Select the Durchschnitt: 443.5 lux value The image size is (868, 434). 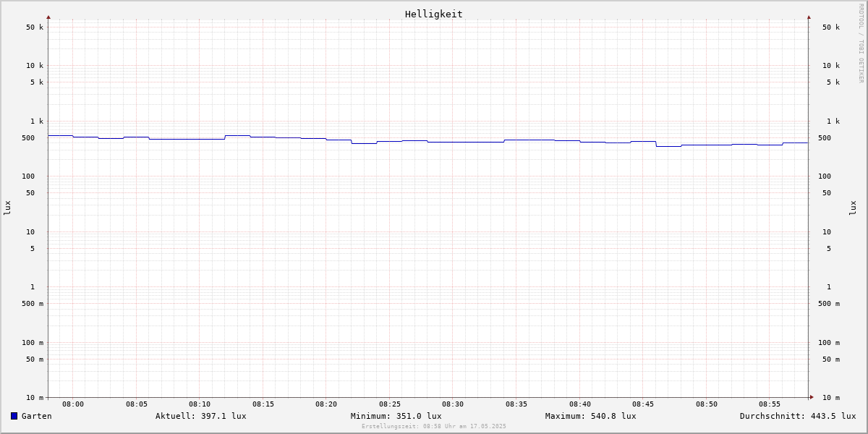(798, 416)
